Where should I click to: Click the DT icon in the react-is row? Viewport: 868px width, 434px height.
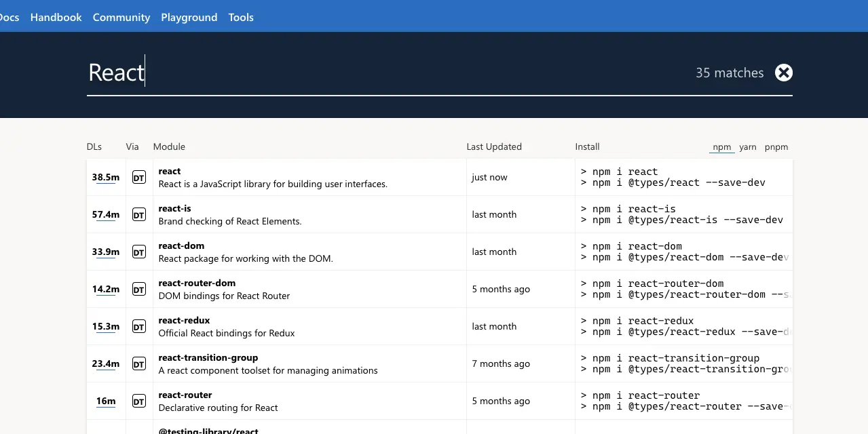coord(138,215)
